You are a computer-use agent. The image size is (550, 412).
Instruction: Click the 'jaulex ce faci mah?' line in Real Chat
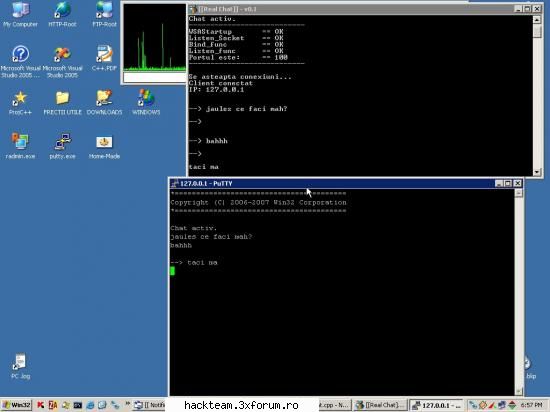click(x=238, y=109)
